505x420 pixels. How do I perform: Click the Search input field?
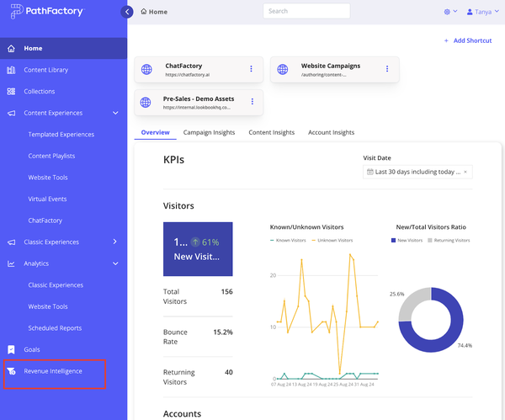(x=306, y=11)
